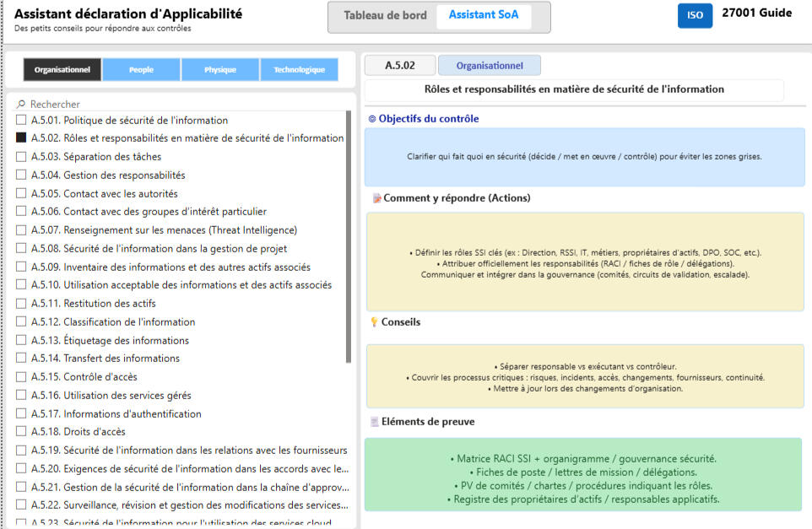Select A.5.10 Utilisation acceptable des informations

click(181, 284)
